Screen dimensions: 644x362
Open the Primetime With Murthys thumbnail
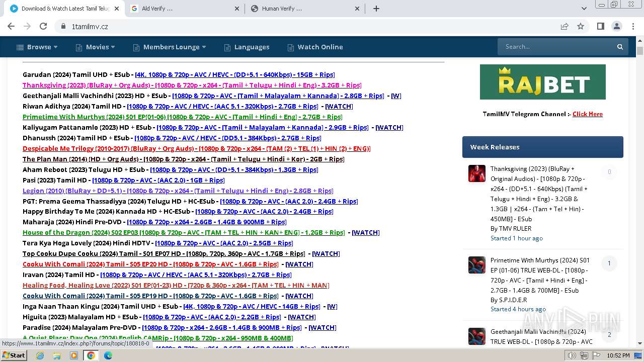477,265
